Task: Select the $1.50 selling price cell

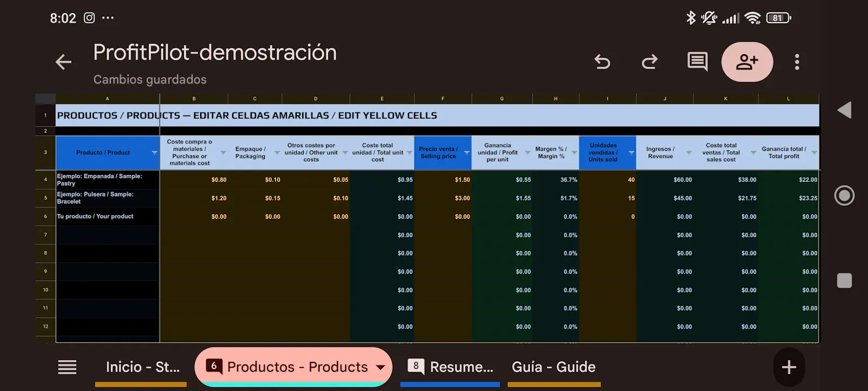Action: pyautogui.click(x=443, y=180)
